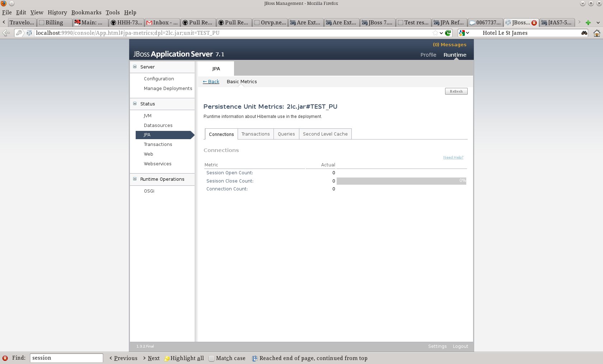Go back using browser back arrow
The height and width of the screenshot is (364, 603).
tap(6, 33)
